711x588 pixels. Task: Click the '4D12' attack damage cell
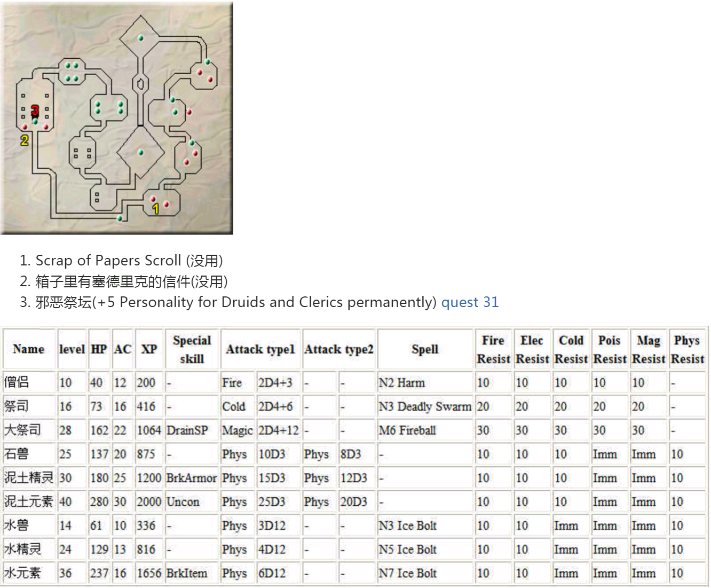tap(279, 549)
